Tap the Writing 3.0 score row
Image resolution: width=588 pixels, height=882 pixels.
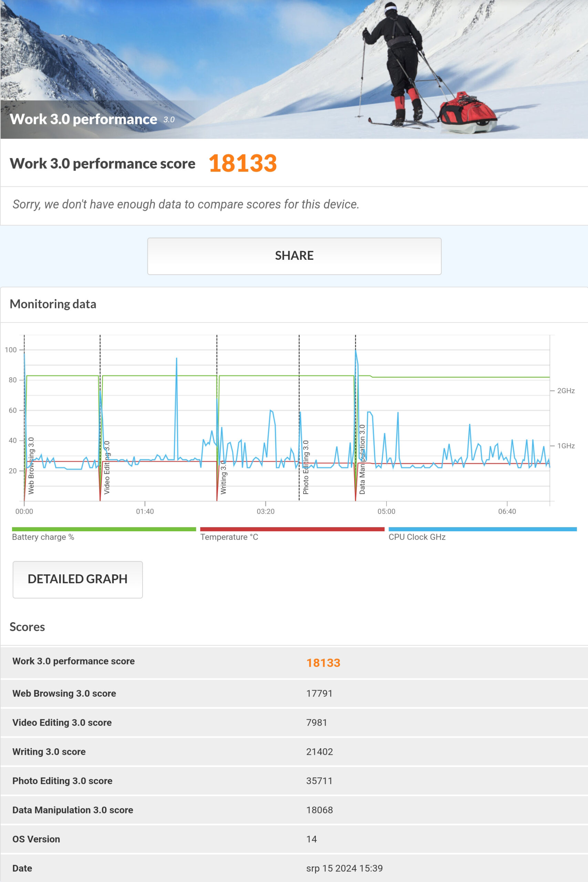(294, 752)
